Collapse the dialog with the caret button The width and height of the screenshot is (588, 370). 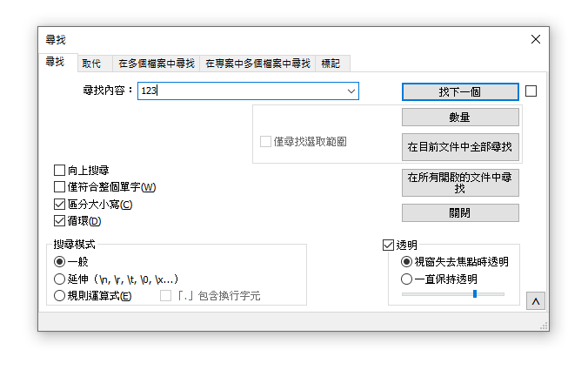point(536,300)
